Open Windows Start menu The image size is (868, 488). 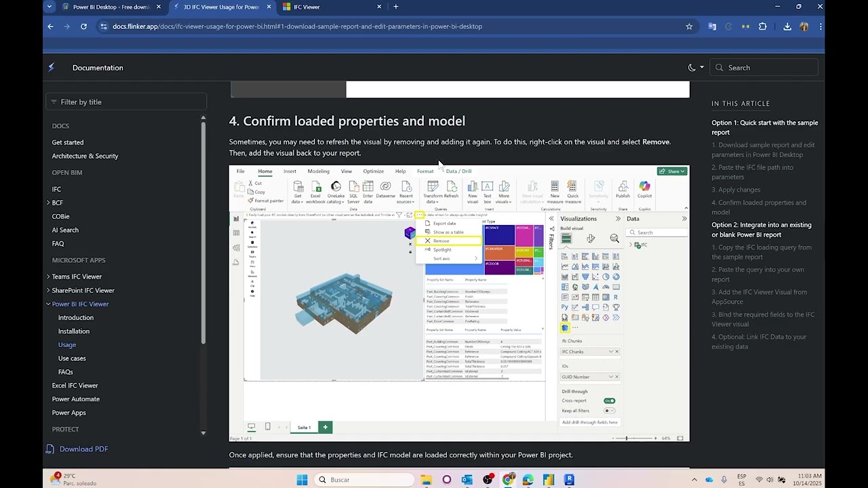coord(302,480)
